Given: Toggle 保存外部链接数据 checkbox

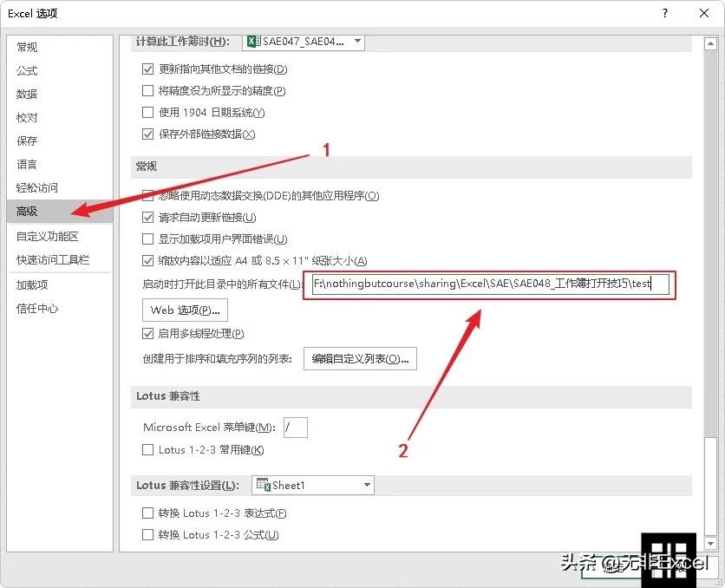Looking at the screenshot, I should click(147, 134).
